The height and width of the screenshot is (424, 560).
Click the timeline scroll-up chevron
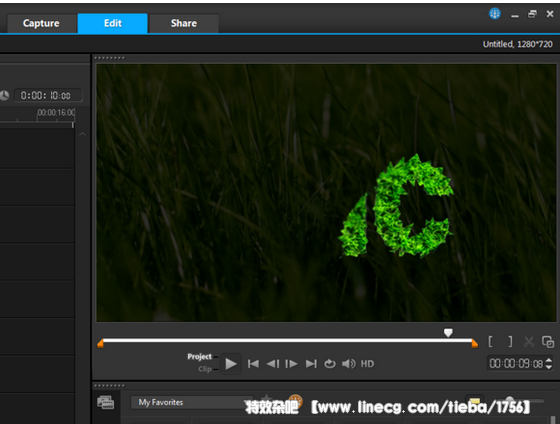point(82,134)
